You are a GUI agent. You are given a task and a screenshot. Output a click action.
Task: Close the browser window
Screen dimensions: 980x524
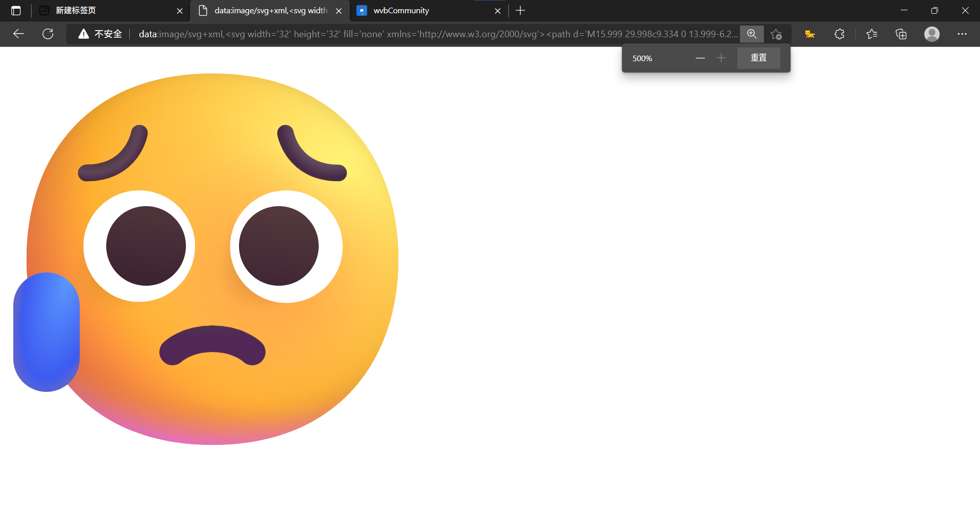pyautogui.click(x=965, y=11)
